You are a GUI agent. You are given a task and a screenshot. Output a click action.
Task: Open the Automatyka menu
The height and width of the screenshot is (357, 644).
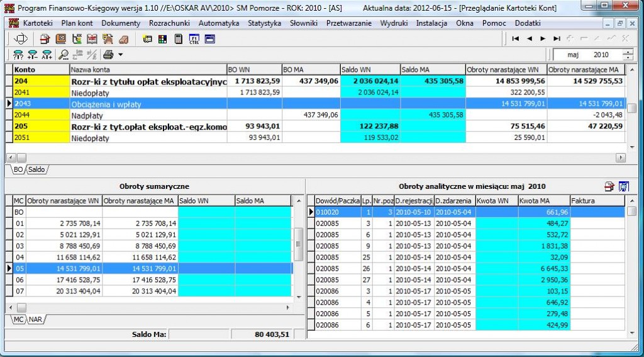click(218, 23)
